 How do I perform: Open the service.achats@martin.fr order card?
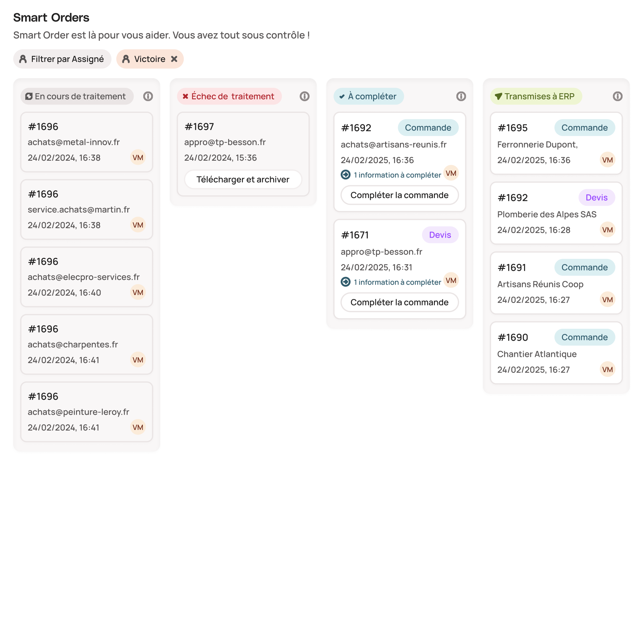point(87,210)
